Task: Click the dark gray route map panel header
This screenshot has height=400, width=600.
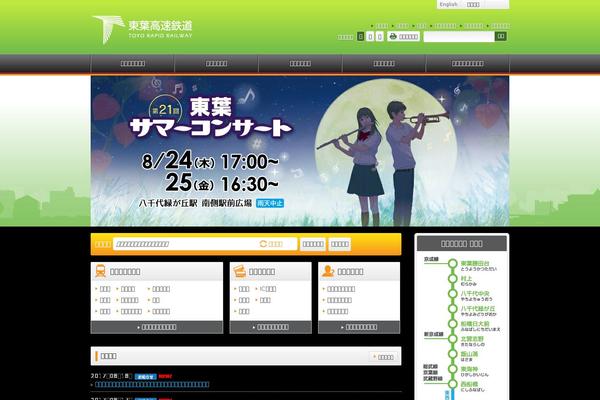Action: (x=462, y=243)
